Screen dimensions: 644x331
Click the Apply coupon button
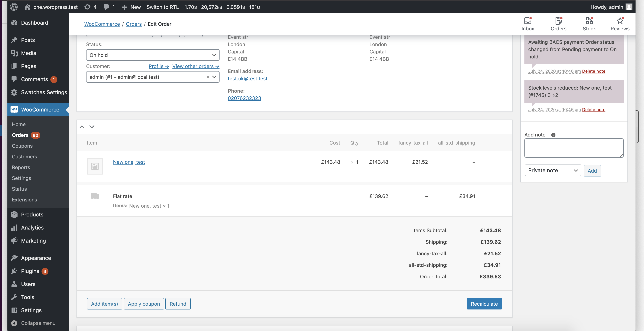[144, 304]
